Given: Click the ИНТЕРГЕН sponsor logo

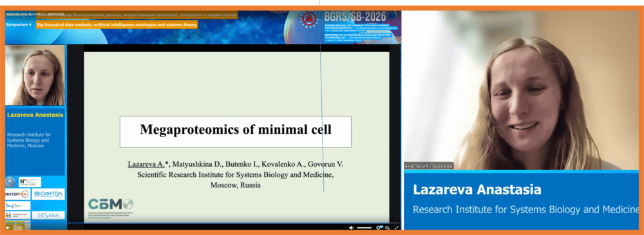Looking at the screenshot, I should [17, 194].
